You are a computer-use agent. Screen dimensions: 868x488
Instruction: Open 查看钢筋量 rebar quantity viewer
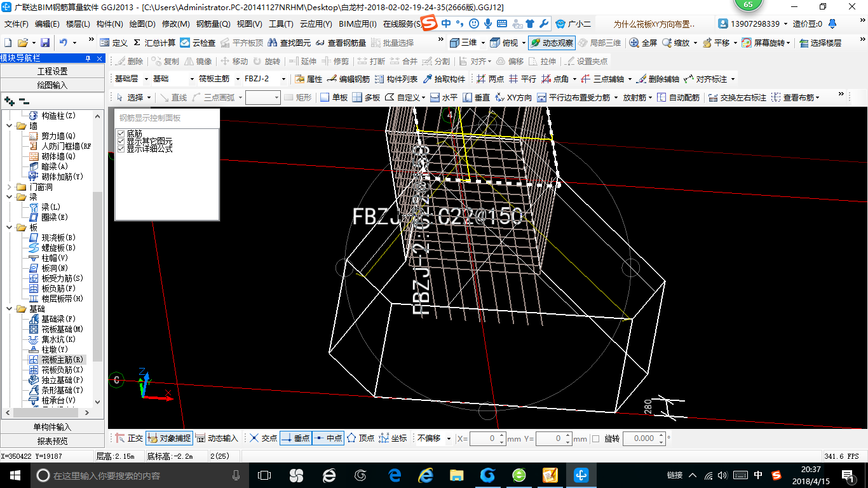[x=341, y=43]
